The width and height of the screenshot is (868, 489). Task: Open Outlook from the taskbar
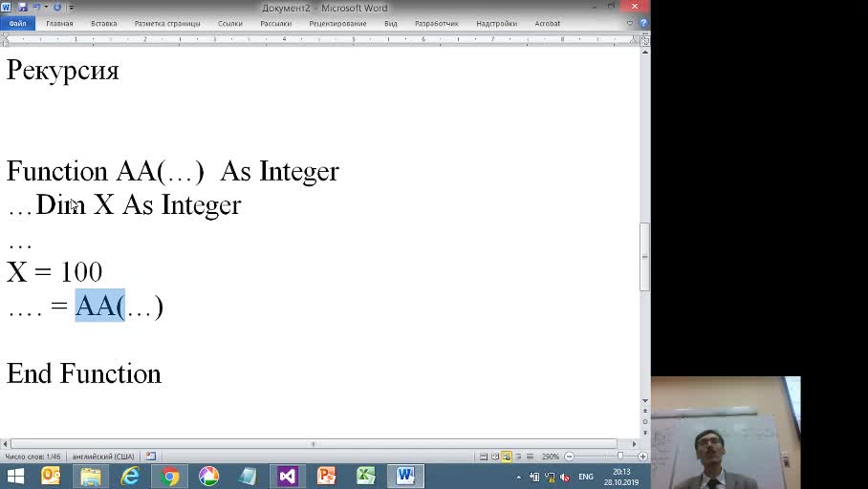(51, 477)
